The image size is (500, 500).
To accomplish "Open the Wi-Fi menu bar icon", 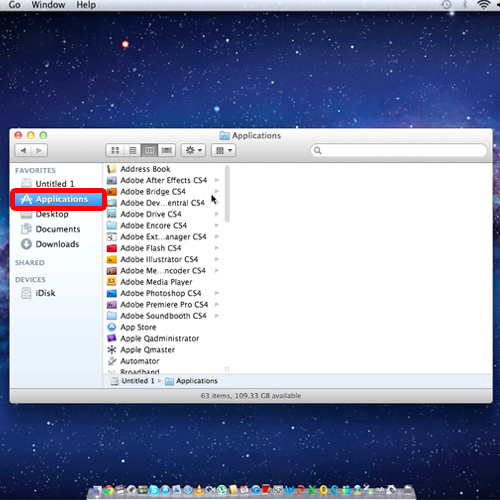I will click(x=483, y=4).
